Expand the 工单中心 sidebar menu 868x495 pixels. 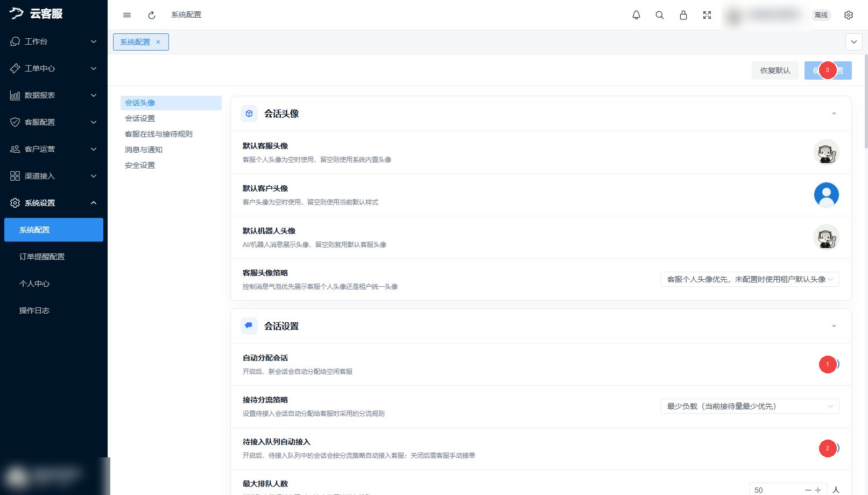[x=54, y=68]
